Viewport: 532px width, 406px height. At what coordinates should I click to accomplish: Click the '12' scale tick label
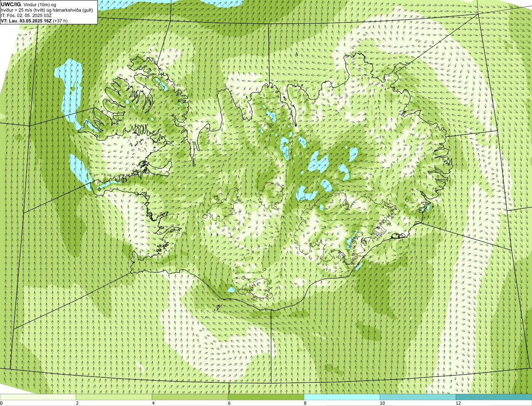[458, 403]
